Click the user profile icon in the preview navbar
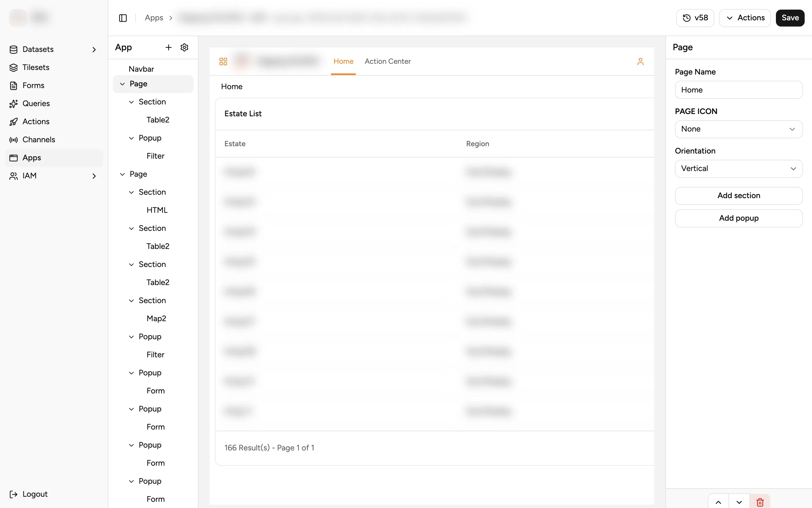812x508 pixels. (640, 62)
